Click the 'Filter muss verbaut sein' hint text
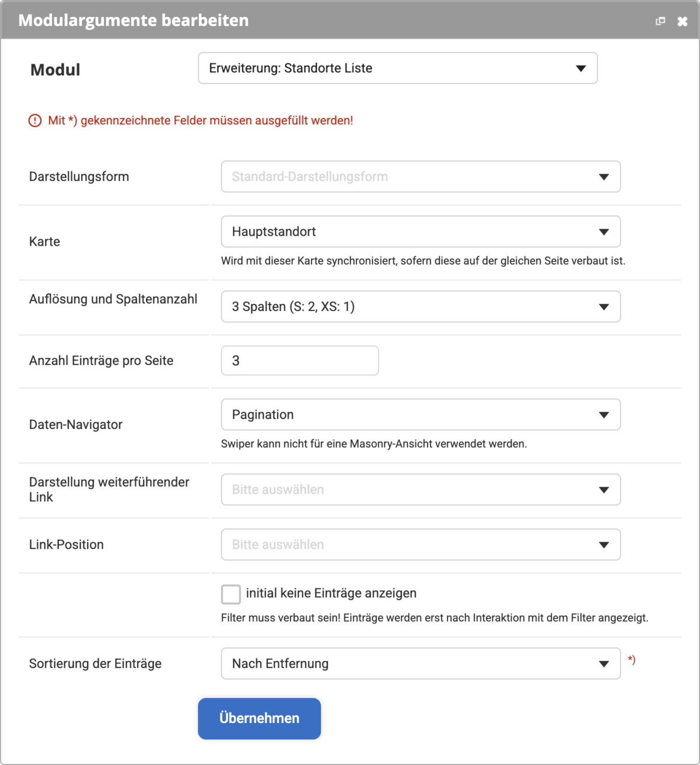The width and height of the screenshot is (700, 765). (435, 618)
